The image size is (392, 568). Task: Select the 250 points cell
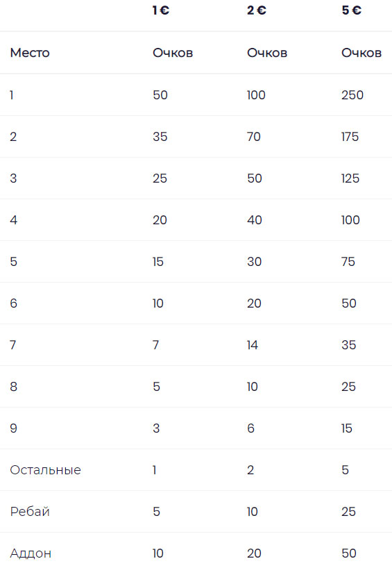pos(352,95)
